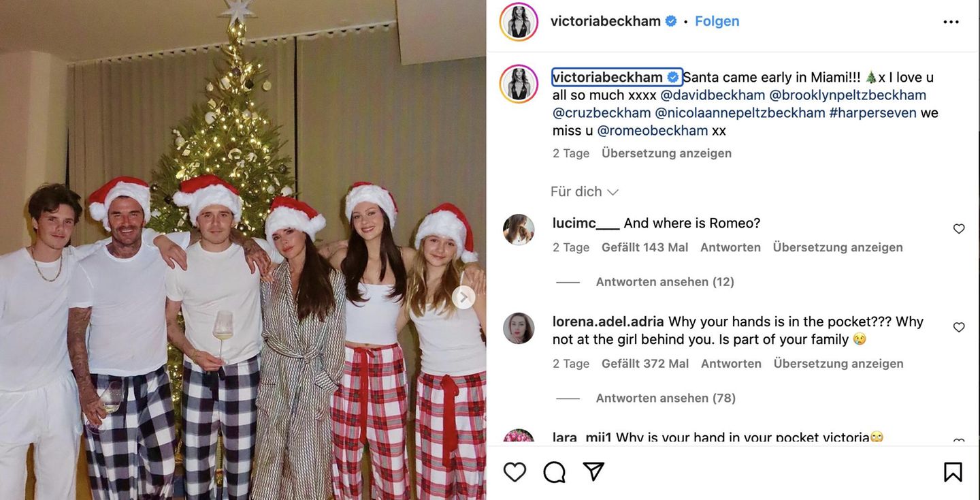Open the three-dot more options menu

point(951,22)
